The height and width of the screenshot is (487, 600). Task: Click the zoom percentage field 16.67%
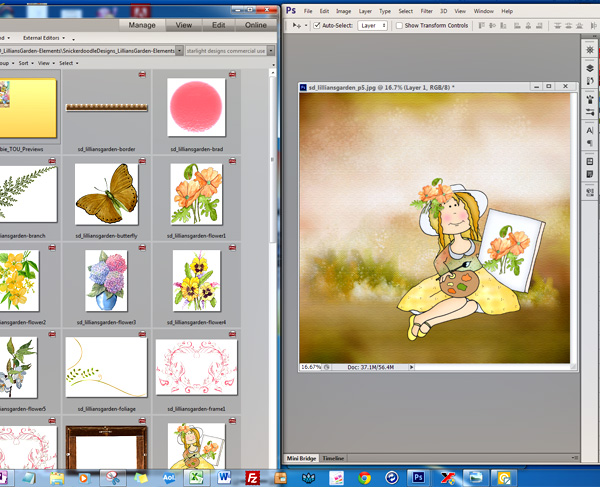tap(311, 367)
